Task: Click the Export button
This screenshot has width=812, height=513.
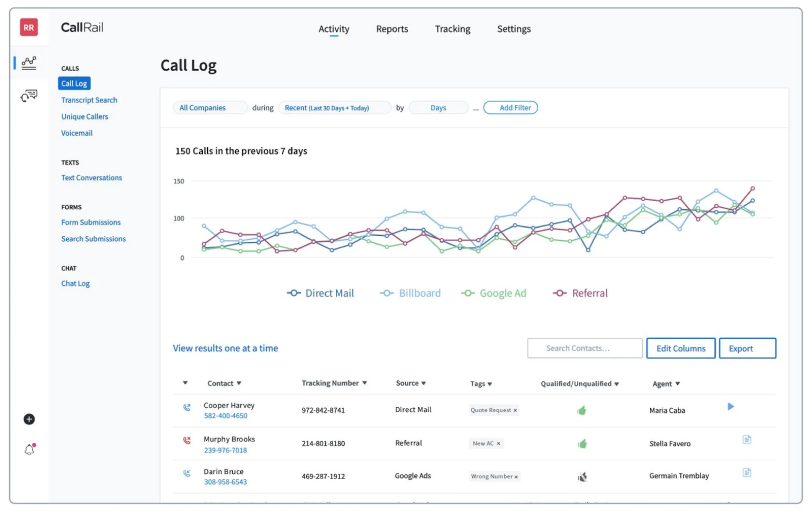Action: [x=747, y=348]
